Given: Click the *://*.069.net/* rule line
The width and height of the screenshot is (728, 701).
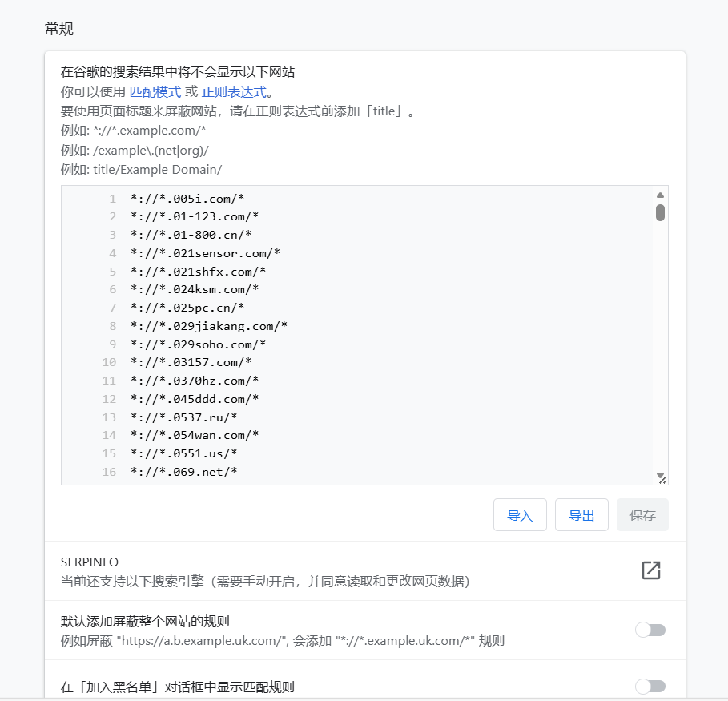Looking at the screenshot, I should point(183,471).
